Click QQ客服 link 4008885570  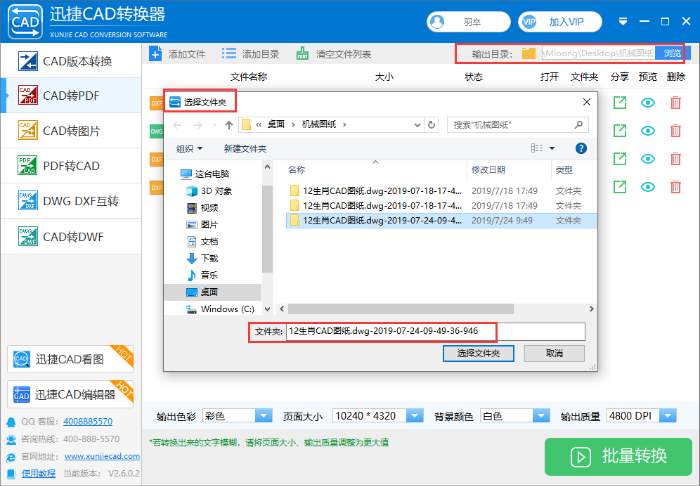point(88,421)
